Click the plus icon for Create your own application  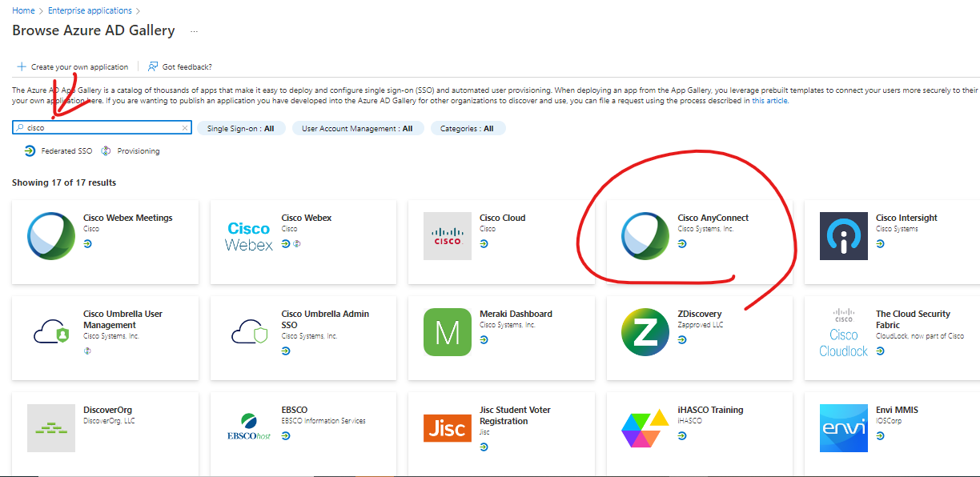click(22, 66)
